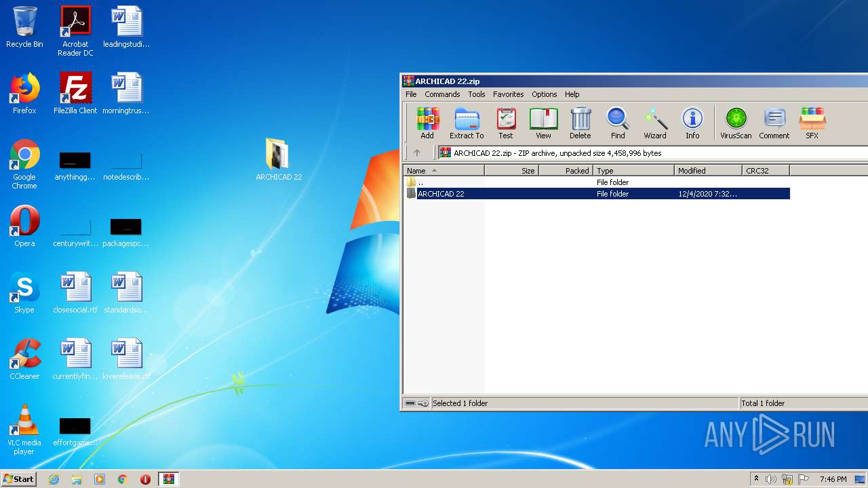The image size is (868, 488).
Task: Go up one level with arrow button
Action: point(417,153)
